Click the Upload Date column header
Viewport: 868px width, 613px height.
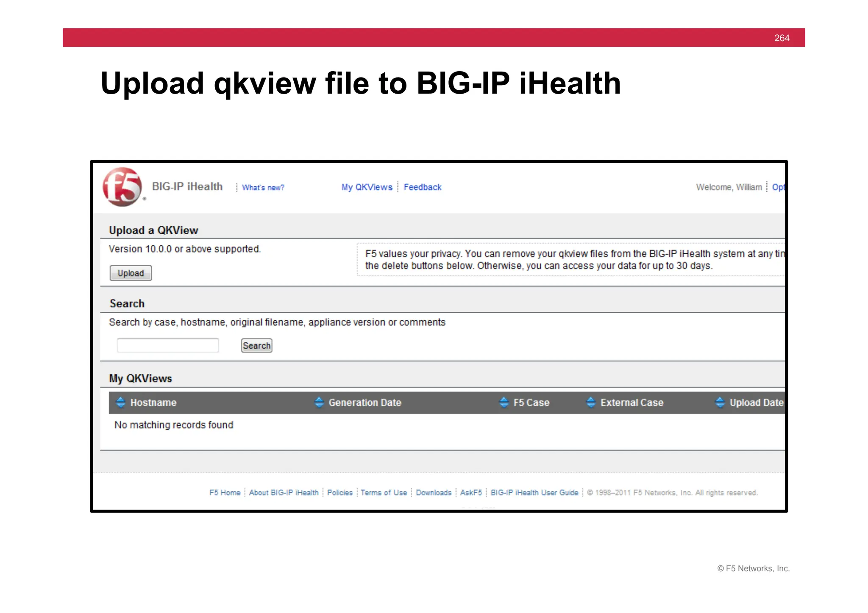757,402
